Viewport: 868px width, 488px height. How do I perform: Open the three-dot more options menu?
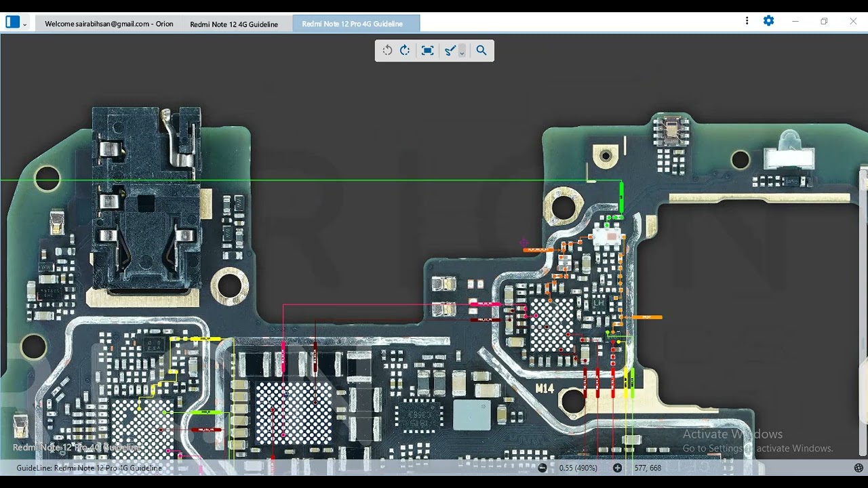click(x=747, y=21)
